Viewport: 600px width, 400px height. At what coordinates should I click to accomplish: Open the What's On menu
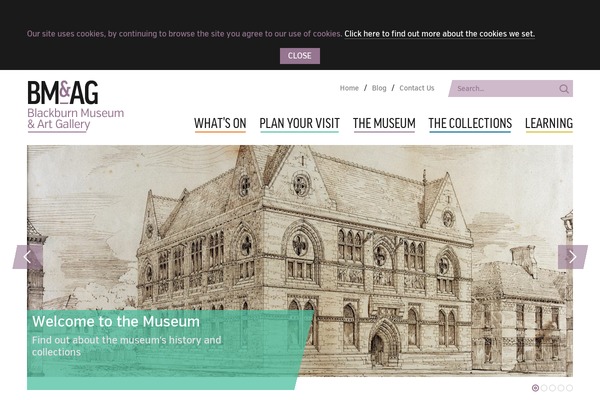click(220, 124)
